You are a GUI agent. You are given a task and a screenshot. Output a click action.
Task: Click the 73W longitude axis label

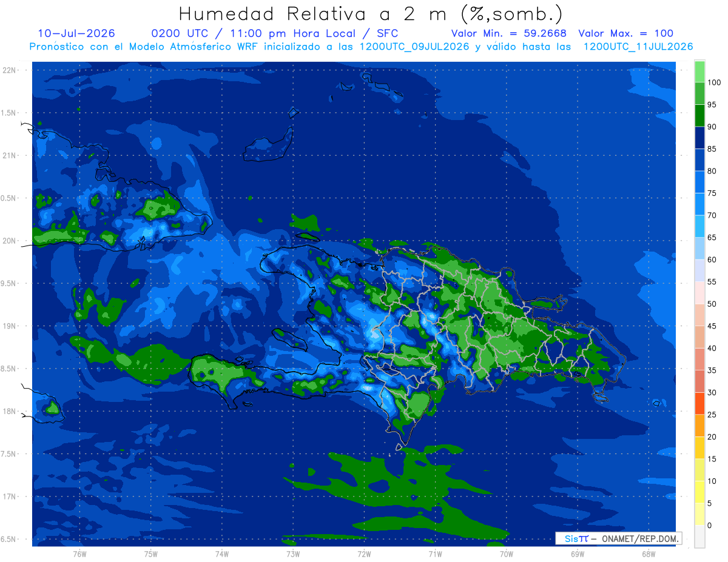pyautogui.click(x=293, y=554)
